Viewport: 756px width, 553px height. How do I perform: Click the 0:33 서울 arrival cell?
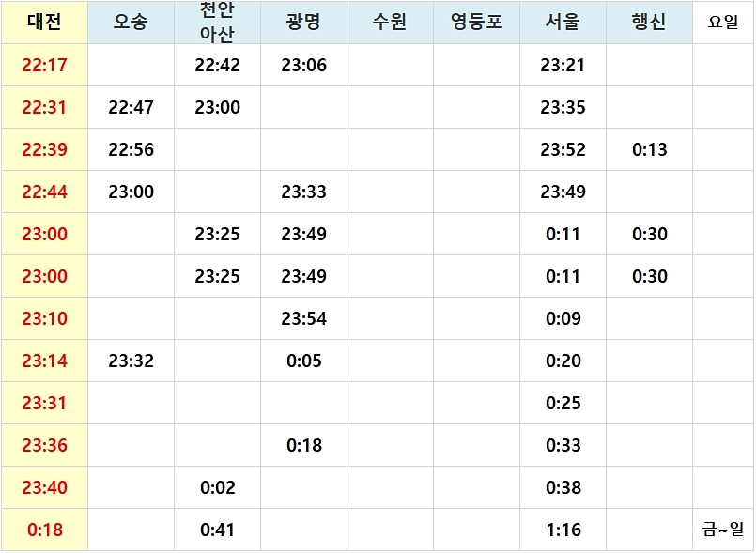tap(563, 445)
